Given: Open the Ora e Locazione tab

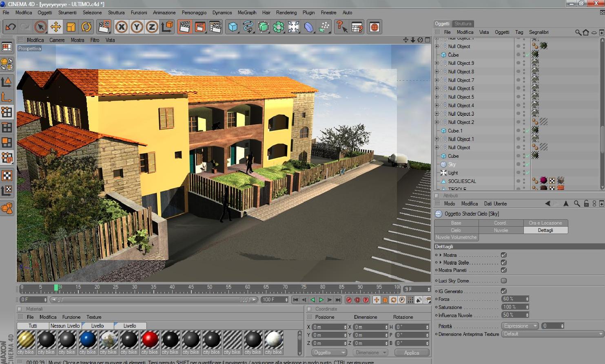Looking at the screenshot, I should tap(545, 223).
